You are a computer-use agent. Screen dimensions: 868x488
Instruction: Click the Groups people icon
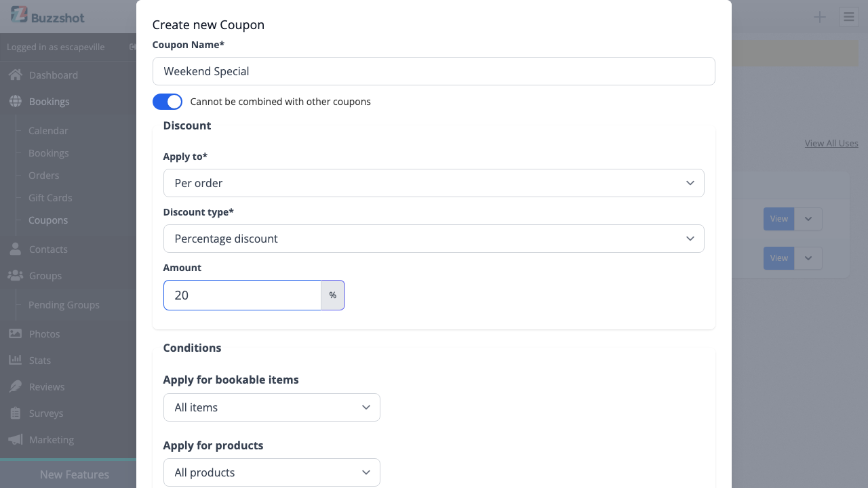pyautogui.click(x=15, y=275)
